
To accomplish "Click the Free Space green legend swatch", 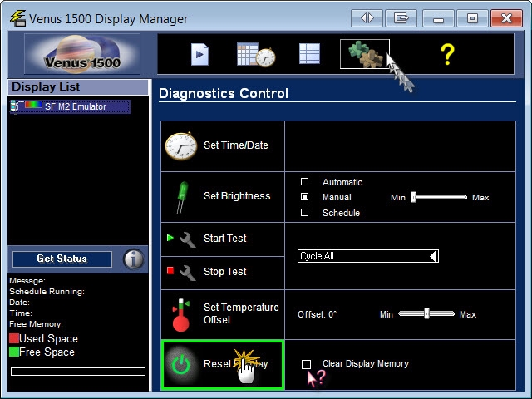I will tap(14, 352).
